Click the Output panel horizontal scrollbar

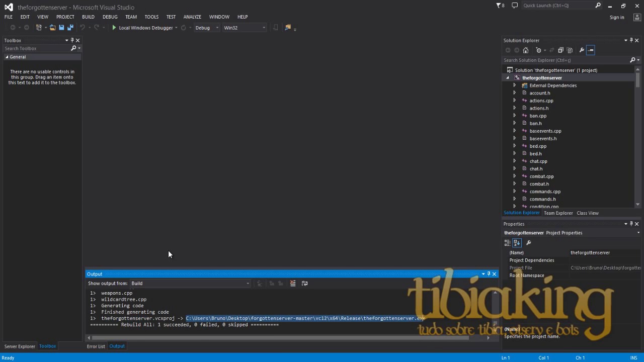280,338
